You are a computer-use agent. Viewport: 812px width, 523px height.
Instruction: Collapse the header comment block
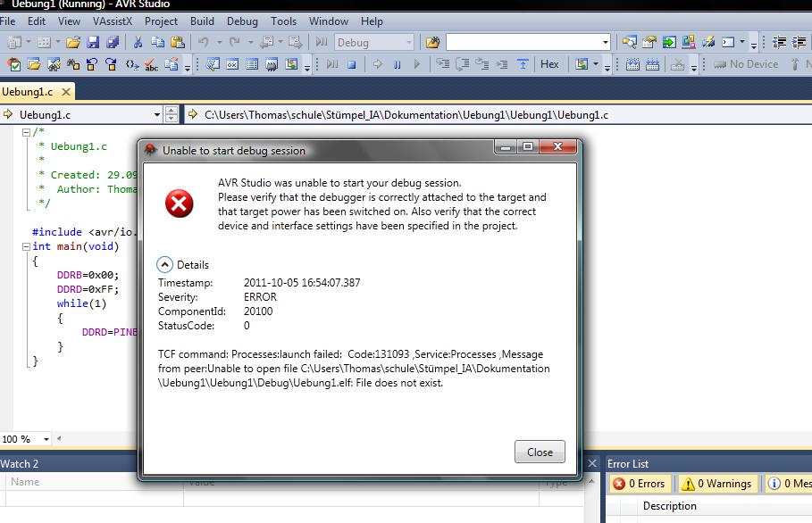(26, 132)
